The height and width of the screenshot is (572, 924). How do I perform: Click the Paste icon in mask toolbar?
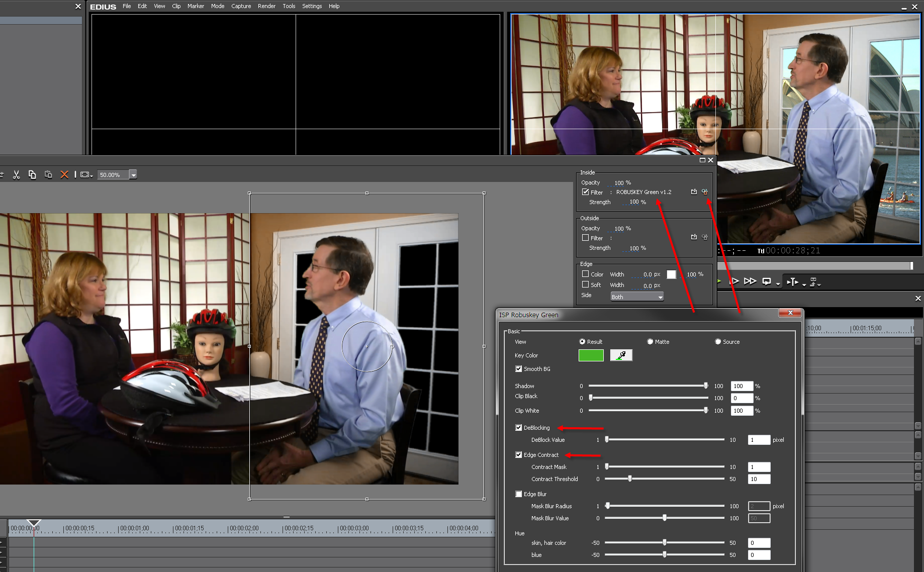tap(48, 174)
